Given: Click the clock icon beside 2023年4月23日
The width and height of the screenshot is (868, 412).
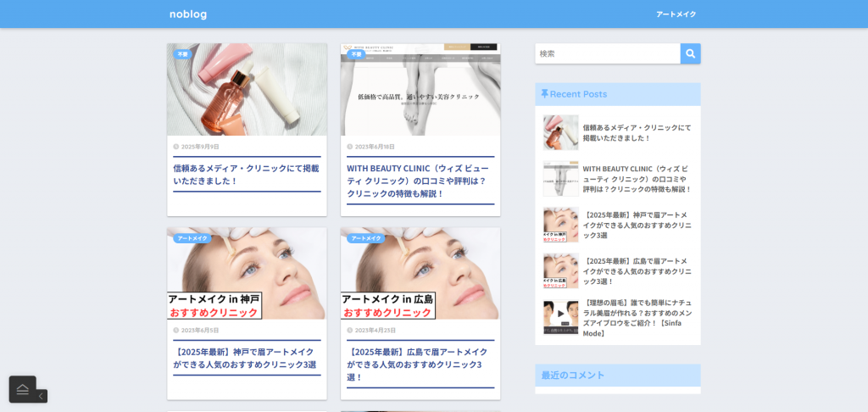Looking at the screenshot, I should (350, 331).
